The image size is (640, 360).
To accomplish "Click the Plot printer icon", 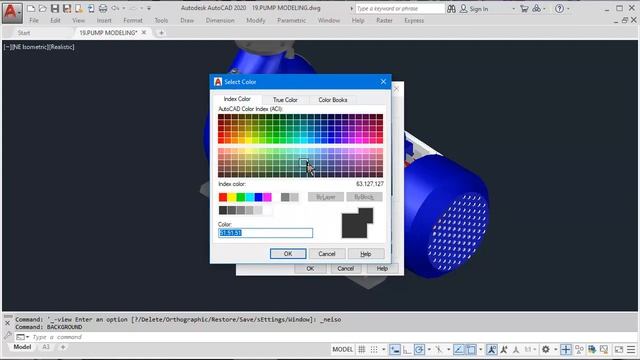I will pos(103,8).
